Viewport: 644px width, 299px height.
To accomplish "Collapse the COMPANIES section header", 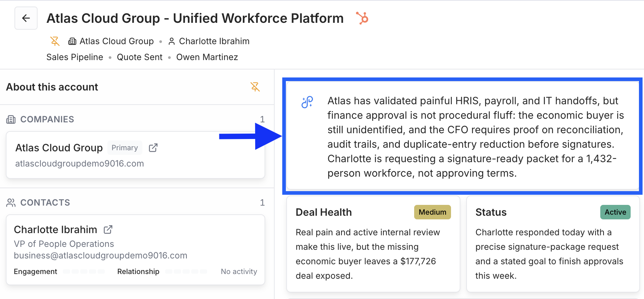I will (136, 119).
